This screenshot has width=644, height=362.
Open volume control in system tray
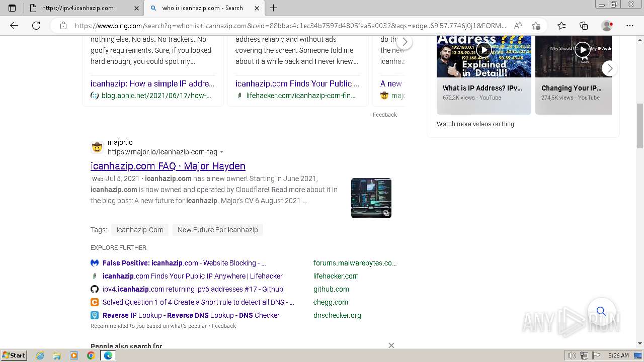click(x=572, y=355)
